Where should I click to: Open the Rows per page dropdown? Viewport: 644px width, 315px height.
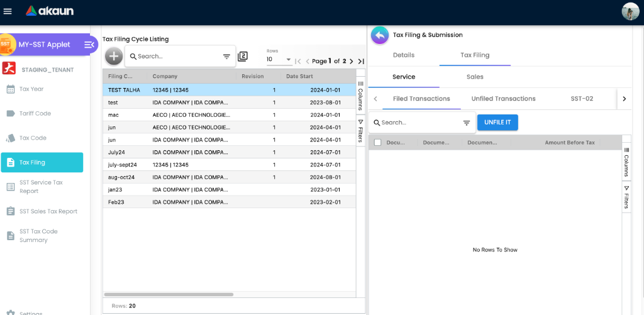tap(279, 60)
